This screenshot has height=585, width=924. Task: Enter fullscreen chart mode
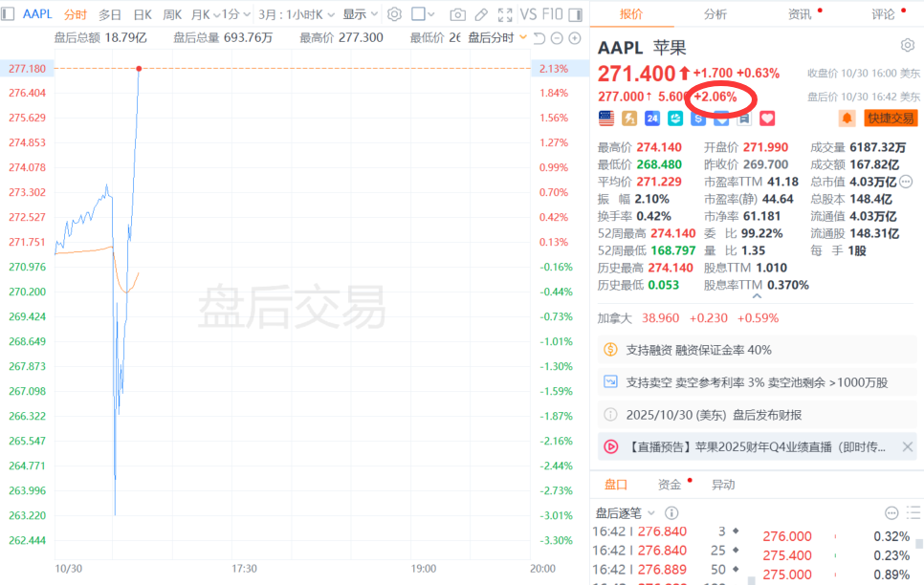(x=504, y=14)
